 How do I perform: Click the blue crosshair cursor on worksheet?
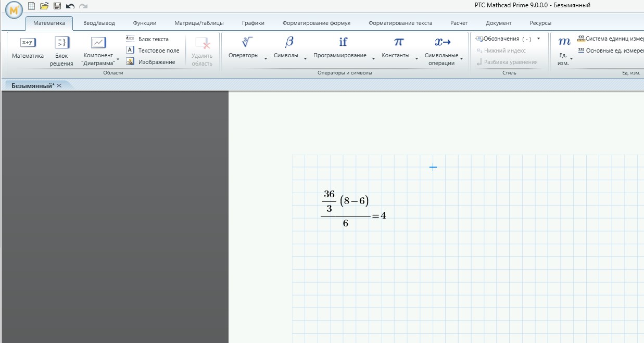coord(433,167)
